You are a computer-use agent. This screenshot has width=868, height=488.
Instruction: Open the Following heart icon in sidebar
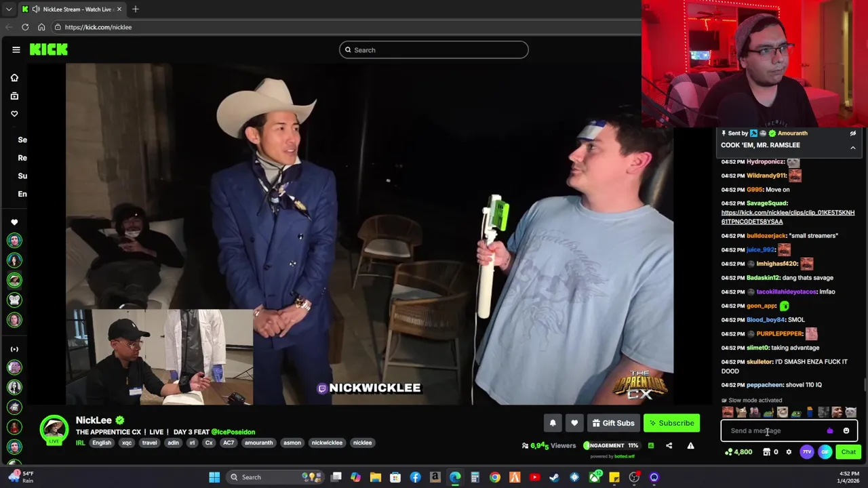[14, 114]
